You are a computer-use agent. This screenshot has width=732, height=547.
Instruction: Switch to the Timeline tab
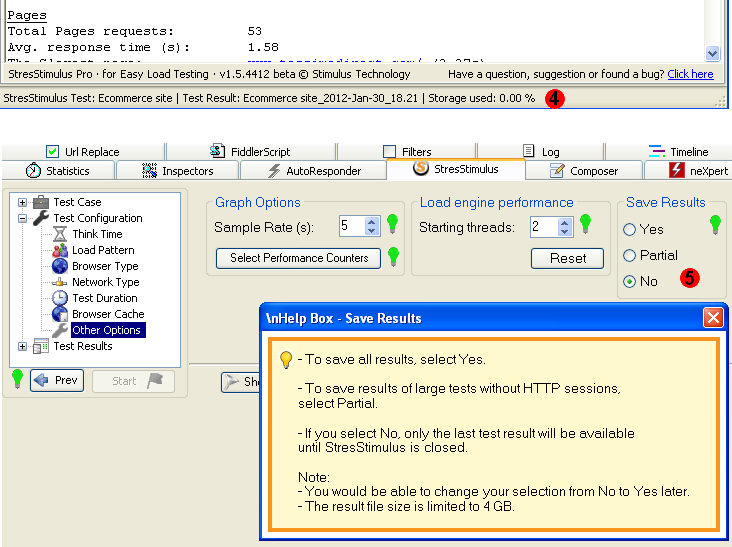[678, 151]
